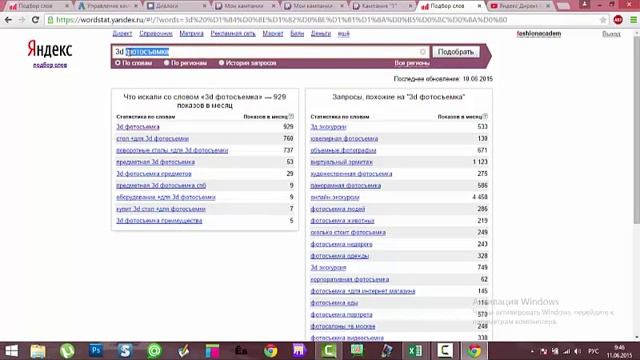
Task: Open the green Camtasia Studio taskbar icon
Action: [329, 351]
